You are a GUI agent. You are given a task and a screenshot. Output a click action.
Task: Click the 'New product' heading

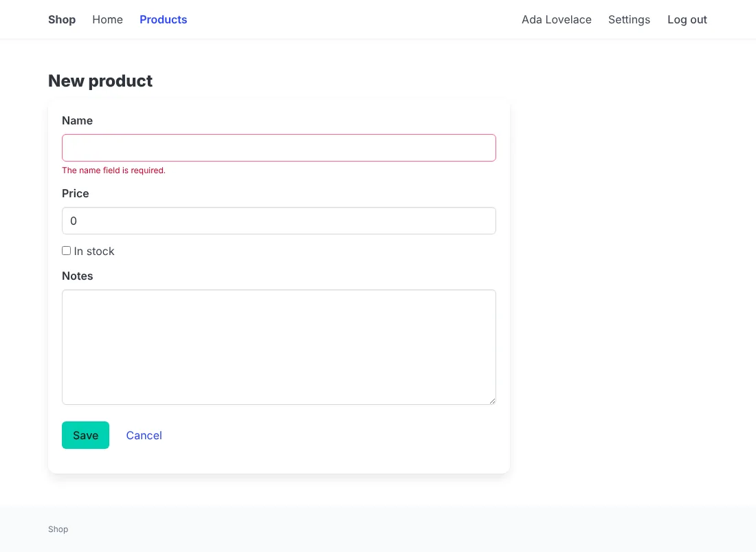click(100, 81)
